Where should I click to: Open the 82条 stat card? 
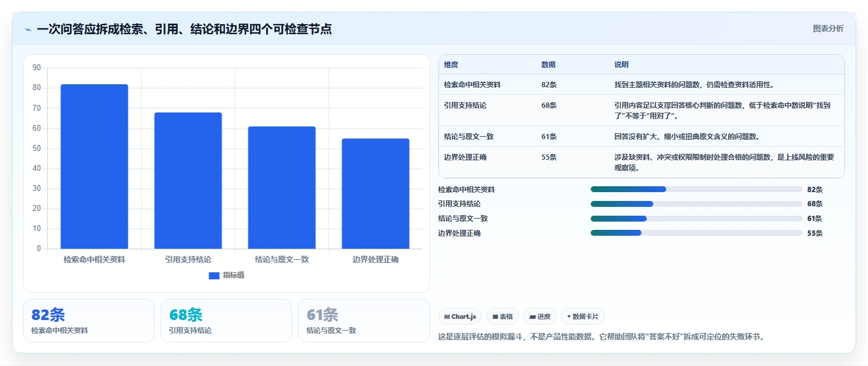coord(89,321)
